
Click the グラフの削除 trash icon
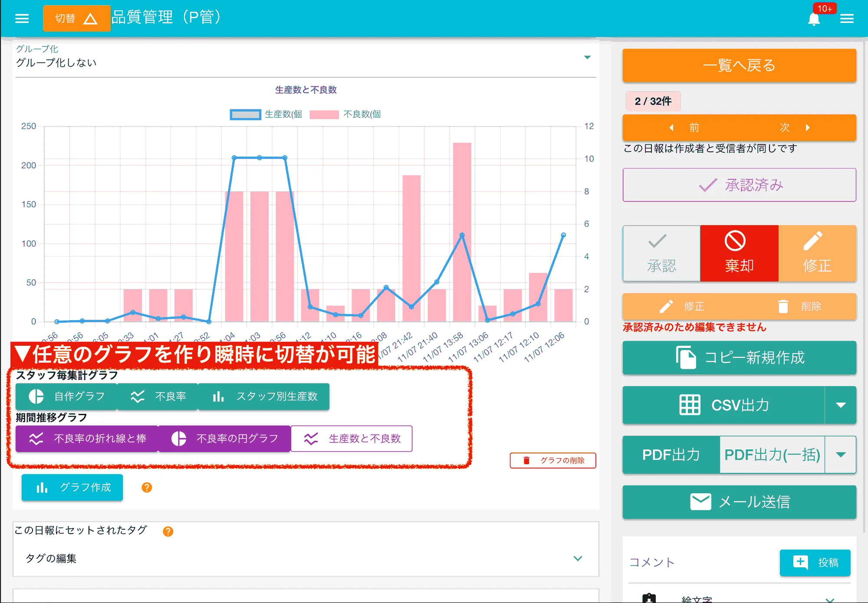526,461
